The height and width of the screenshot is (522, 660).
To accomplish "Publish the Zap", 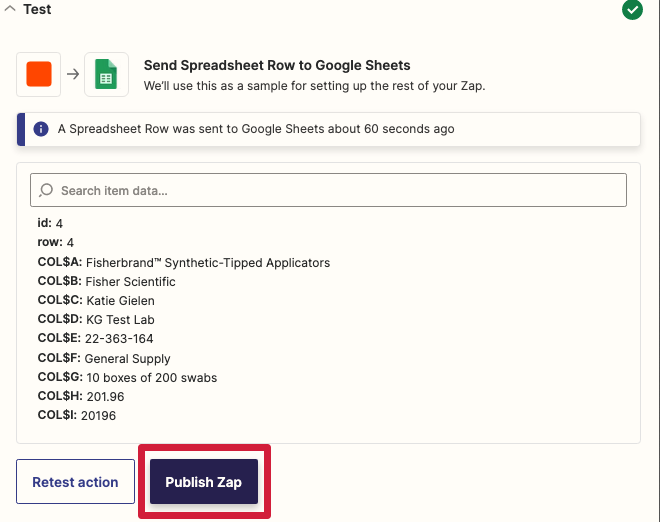I will [x=204, y=482].
